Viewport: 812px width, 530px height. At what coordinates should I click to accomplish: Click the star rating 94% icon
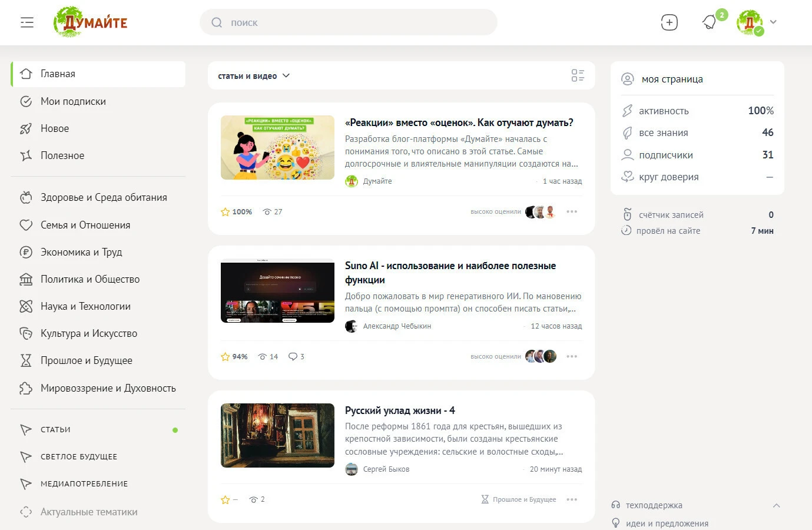coord(225,357)
